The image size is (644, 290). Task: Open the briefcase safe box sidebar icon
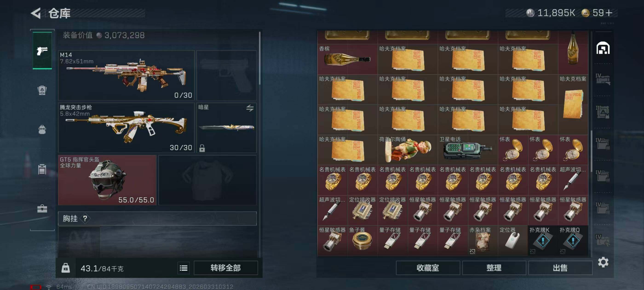[42, 209]
